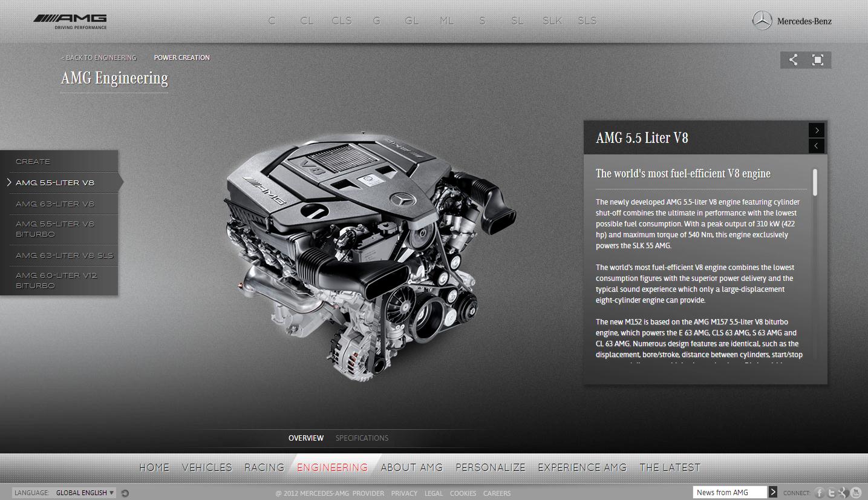The height and width of the screenshot is (500, 868).
Task: Open the Cookies footer link
Action: click(463, 493)
